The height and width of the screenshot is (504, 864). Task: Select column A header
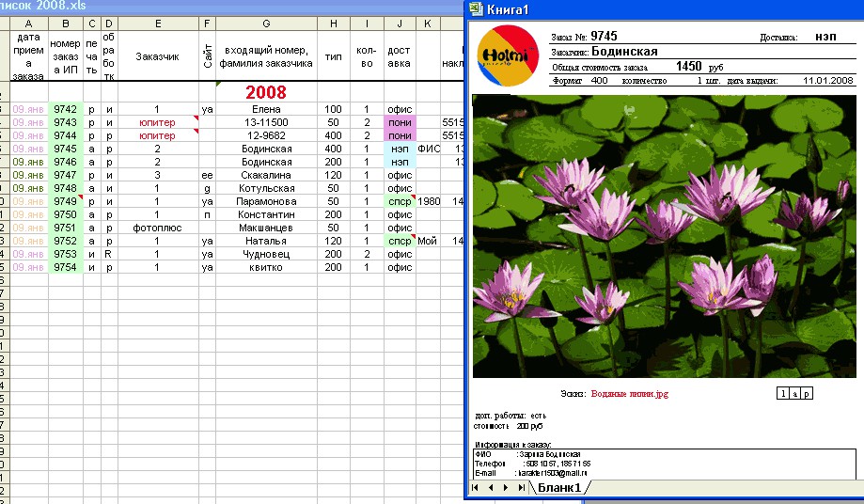point(28,24)
